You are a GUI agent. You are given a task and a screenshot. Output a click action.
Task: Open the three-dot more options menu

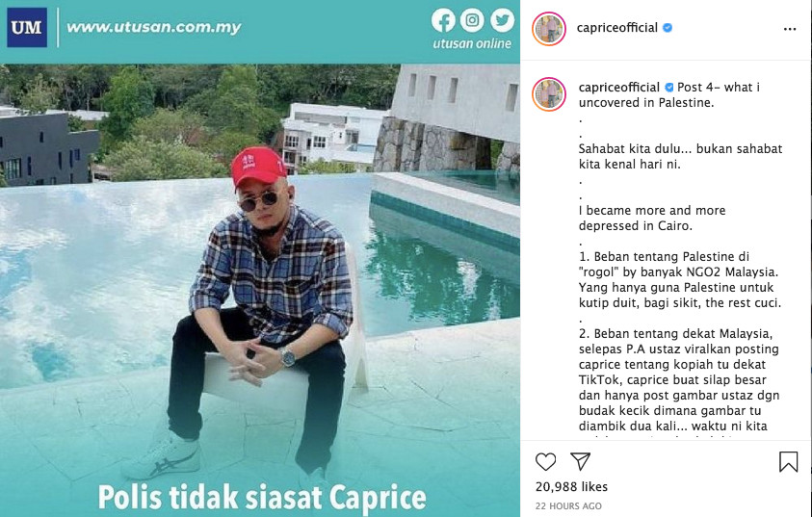(x=790, y=29)
